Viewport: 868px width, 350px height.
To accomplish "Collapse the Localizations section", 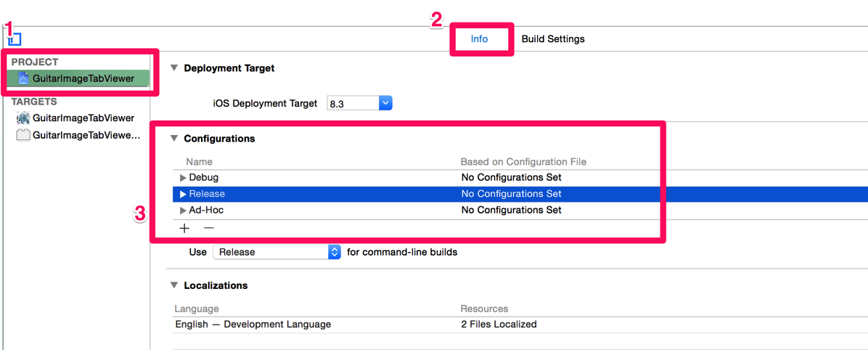I will click(174, 286).
